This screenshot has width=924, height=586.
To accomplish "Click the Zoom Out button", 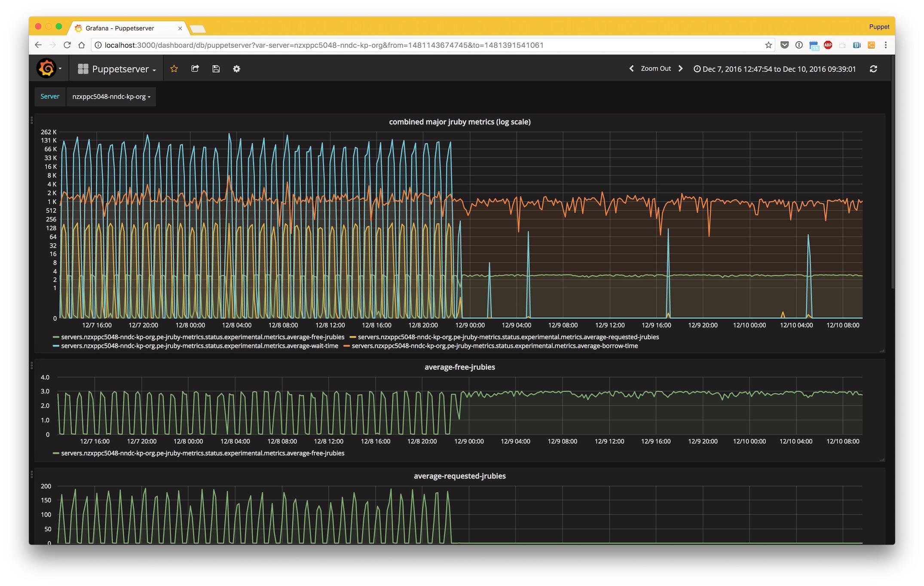I will point(655,69).
